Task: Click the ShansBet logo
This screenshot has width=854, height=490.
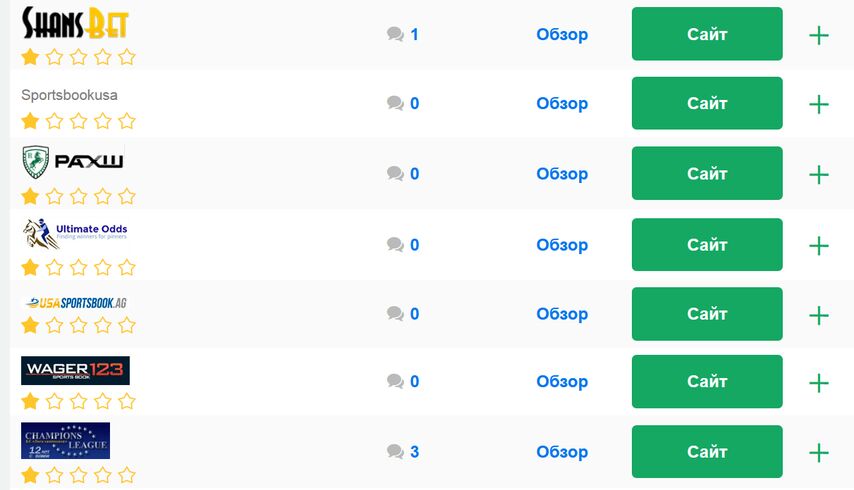Action: tap(75, 23)
